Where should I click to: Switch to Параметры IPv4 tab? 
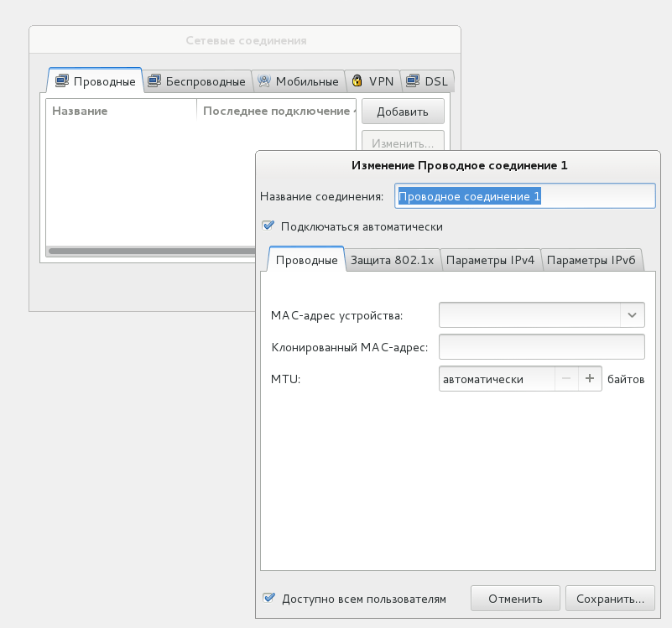pos(490,260)
